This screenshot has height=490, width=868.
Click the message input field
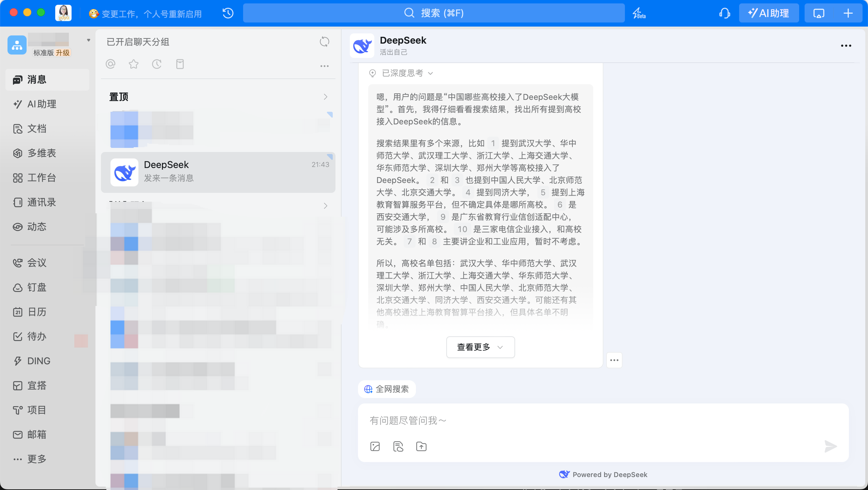[x=580, y=421]
